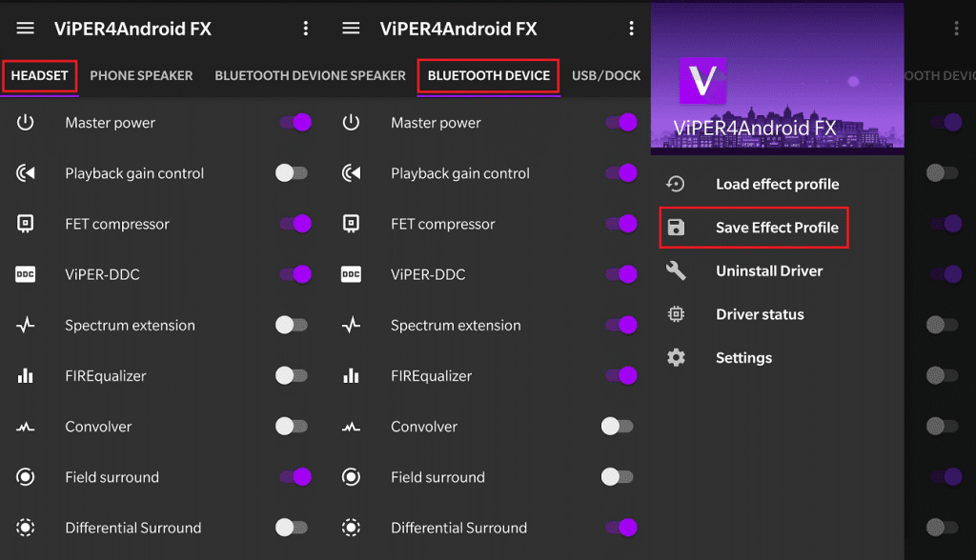Select Load effect profile in the drawer
This screenshot has width=976, height=560.
777,185
